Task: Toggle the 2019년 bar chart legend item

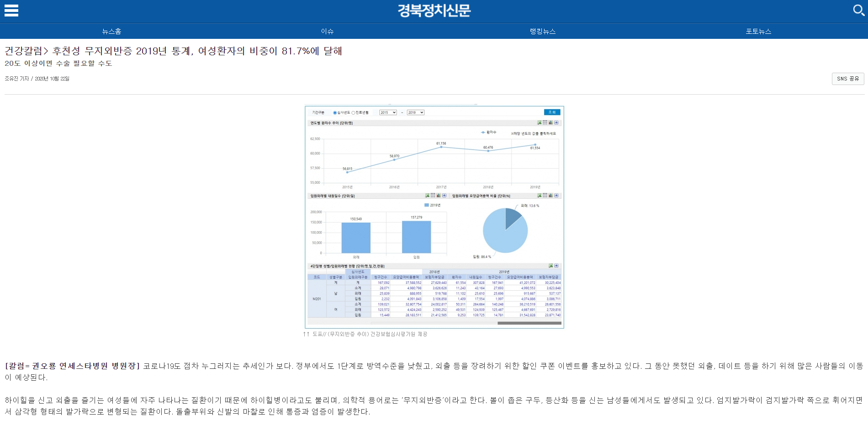Action: (x=432, y=205)
